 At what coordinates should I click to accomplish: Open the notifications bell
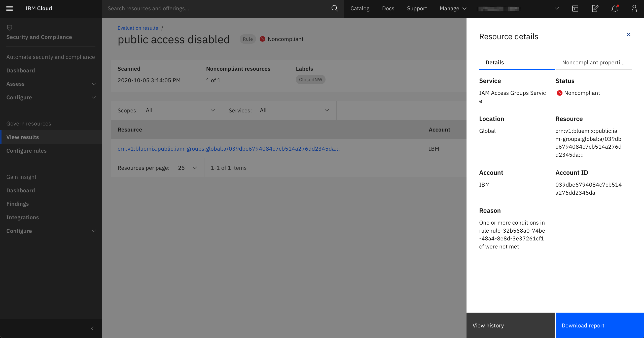(615, 9)
